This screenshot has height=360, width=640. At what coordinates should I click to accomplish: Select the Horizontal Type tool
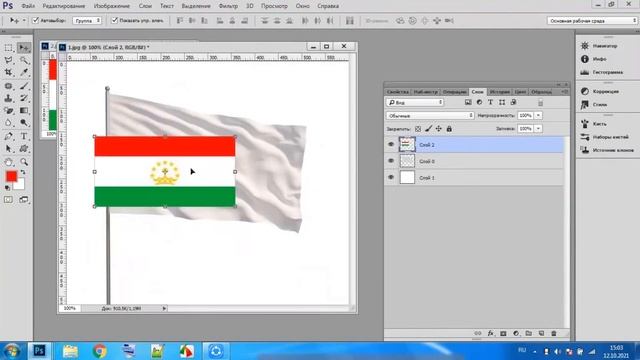pyautogui.click(x=24, y=136)
